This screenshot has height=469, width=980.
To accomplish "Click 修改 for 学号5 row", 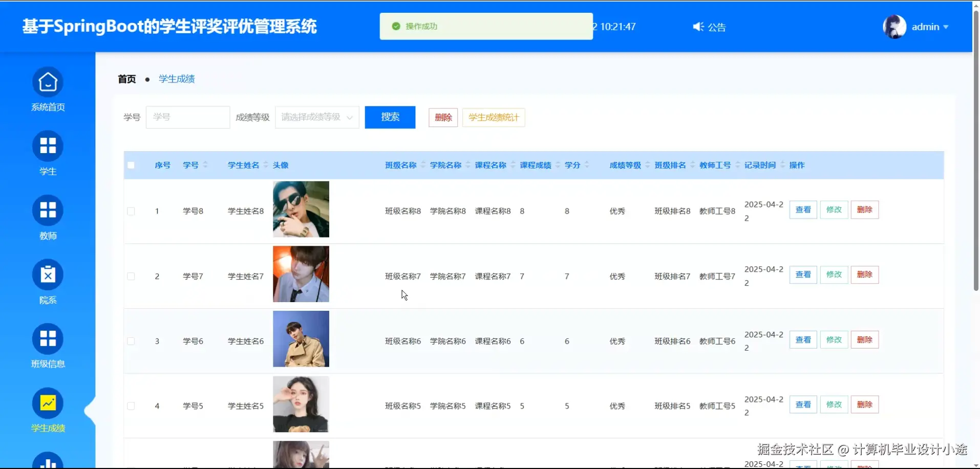I will tap(834, 405).
